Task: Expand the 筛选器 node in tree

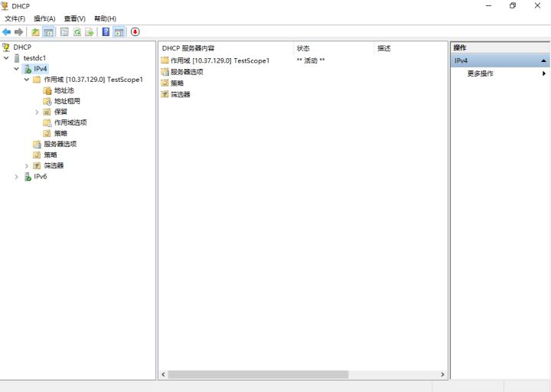Action: (27, 165)
